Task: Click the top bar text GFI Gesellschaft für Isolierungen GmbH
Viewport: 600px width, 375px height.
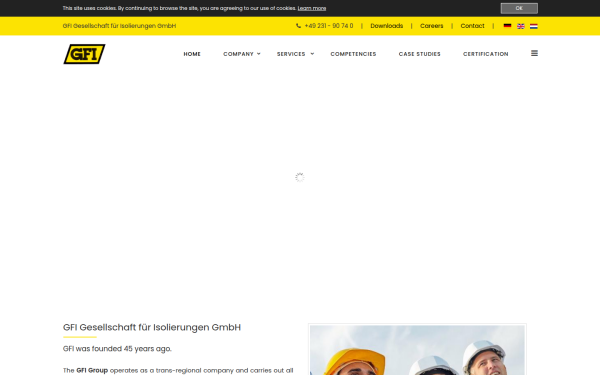Action: (x=119, y=26)
